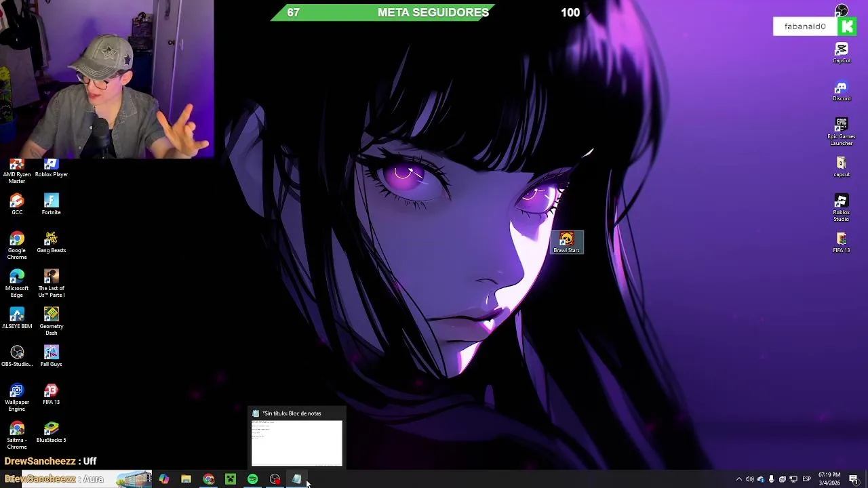The width and height of the screenshot is (868, 488).
Task: Click the OBS Studio taskbar icon
Action: coord(275,479)
